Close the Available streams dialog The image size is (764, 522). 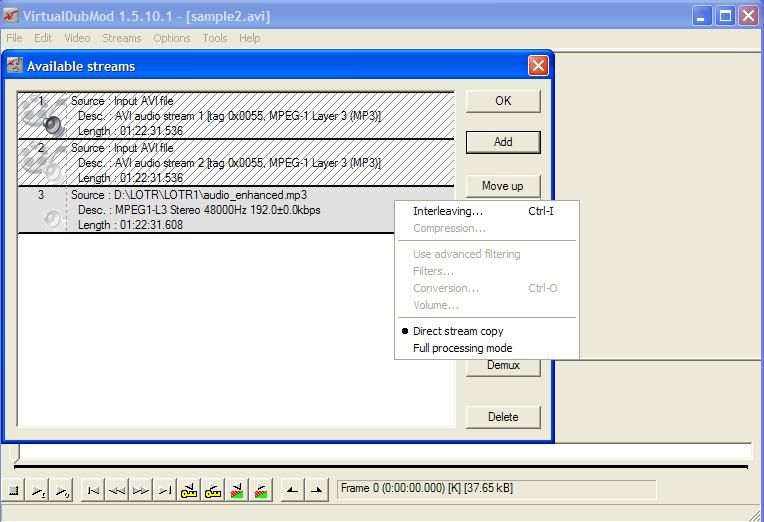point(538,65)
